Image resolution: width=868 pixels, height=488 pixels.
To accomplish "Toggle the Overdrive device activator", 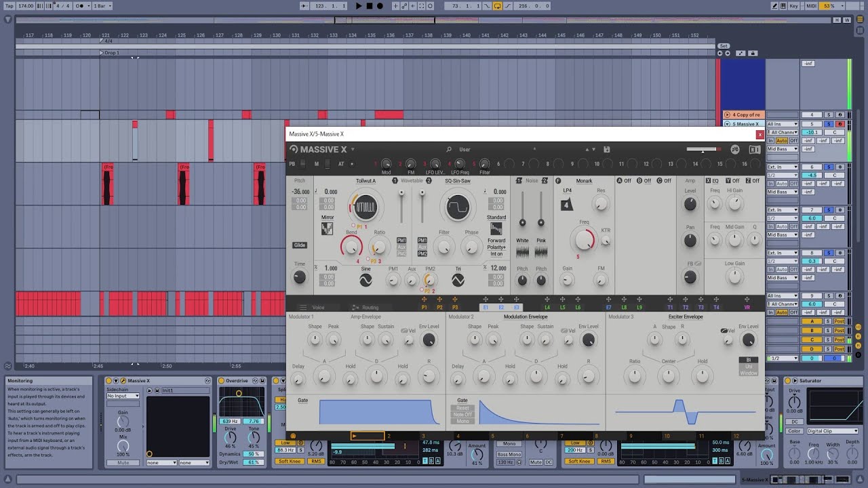I will coord(222,381).
